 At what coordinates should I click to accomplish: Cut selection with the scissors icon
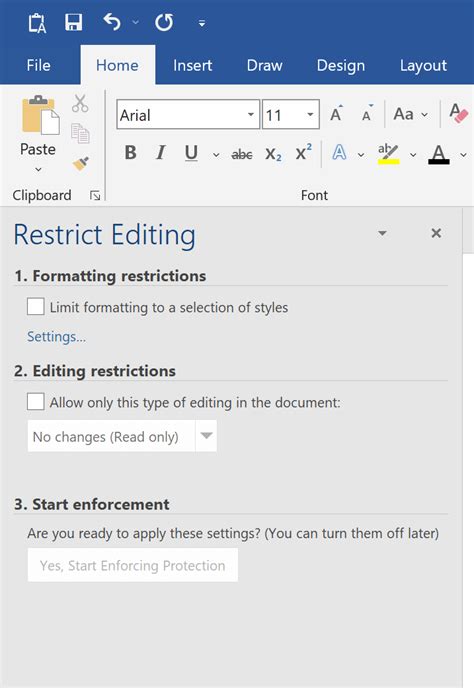[x=80, y=104]
